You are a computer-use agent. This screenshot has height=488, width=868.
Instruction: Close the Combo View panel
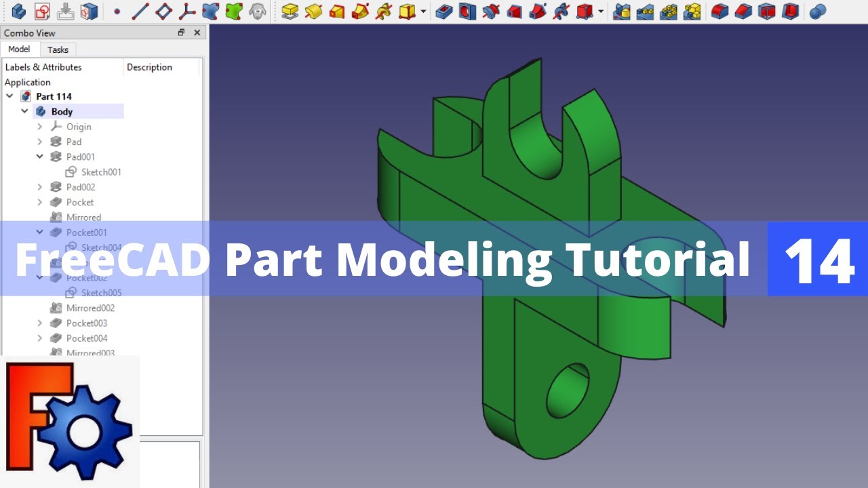(197, 33)
